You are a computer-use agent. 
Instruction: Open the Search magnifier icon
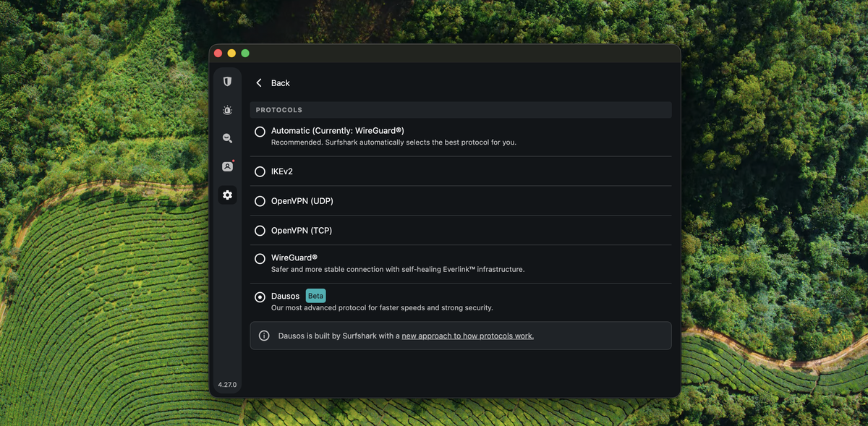[227, 138]
